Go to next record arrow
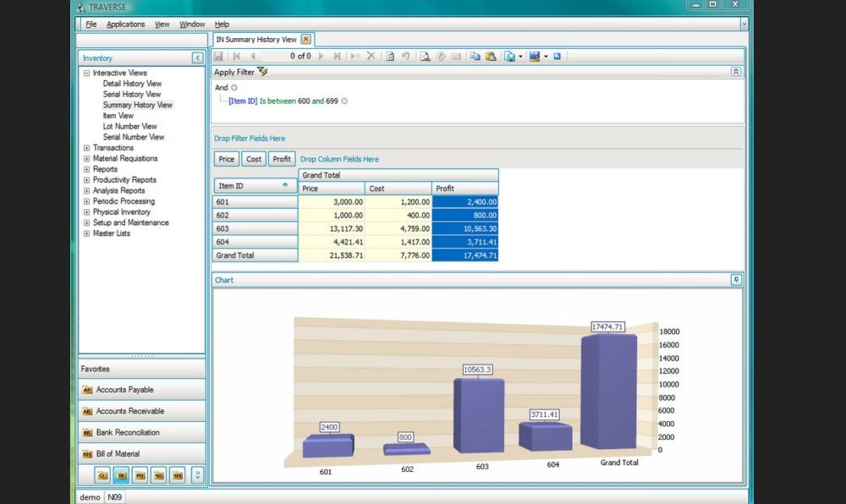Image resolution: width=846 pixels, height=504 pixels. click(x=321, y=56)
